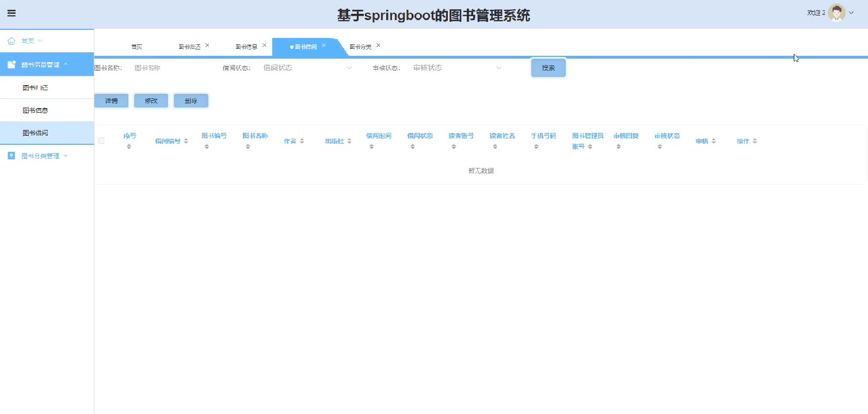
Task: Close the 图书借阅 tab
Action: (323, 45)
